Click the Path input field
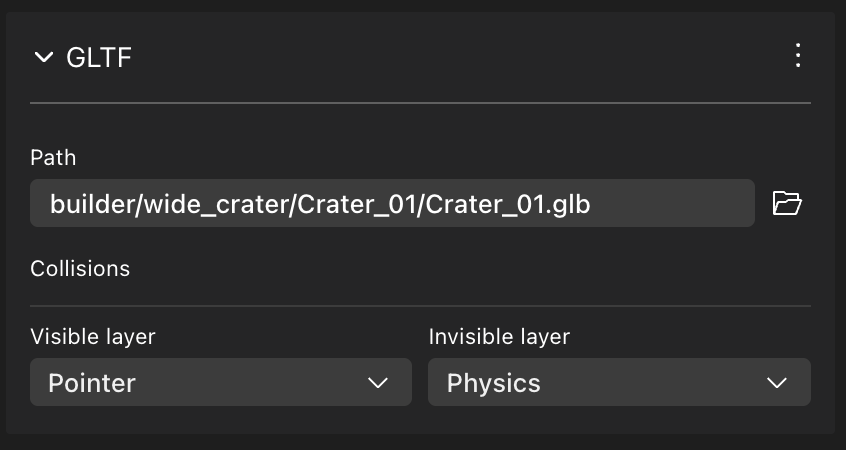 click(x=392, y=204)
